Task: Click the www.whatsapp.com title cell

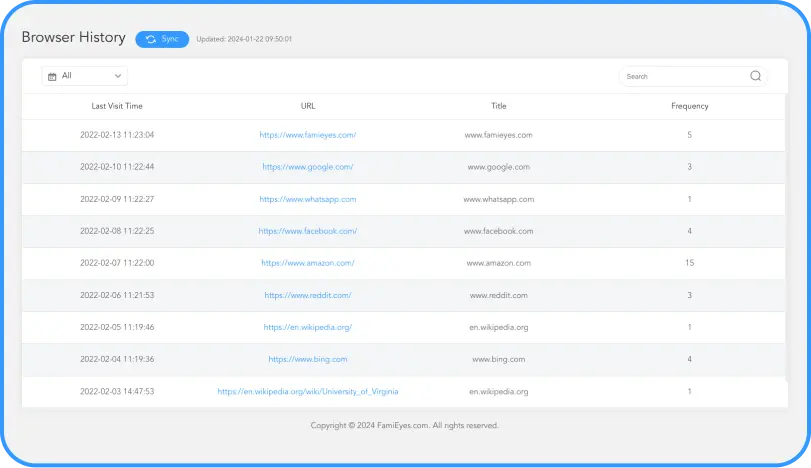Action: (x=499, y=199)
